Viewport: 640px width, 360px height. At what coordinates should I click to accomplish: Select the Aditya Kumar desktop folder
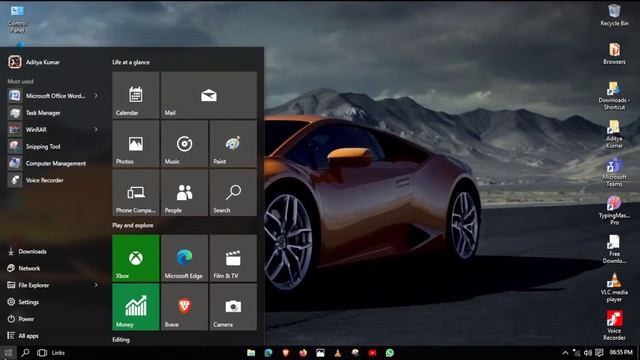(614, 134)
